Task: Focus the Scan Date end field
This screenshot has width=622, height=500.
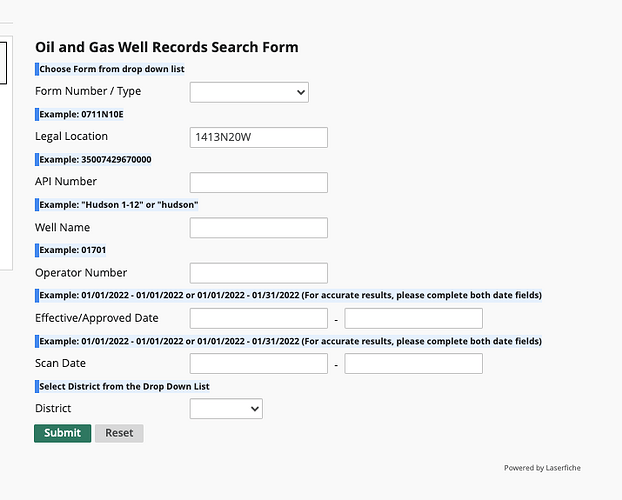Action: tap(413, 364)
